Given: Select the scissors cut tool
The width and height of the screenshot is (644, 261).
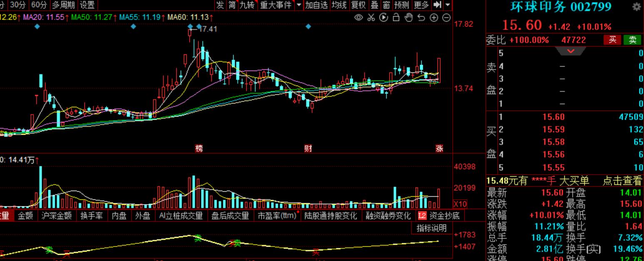Looking at the screenshot, I should (x=371, y=18).
